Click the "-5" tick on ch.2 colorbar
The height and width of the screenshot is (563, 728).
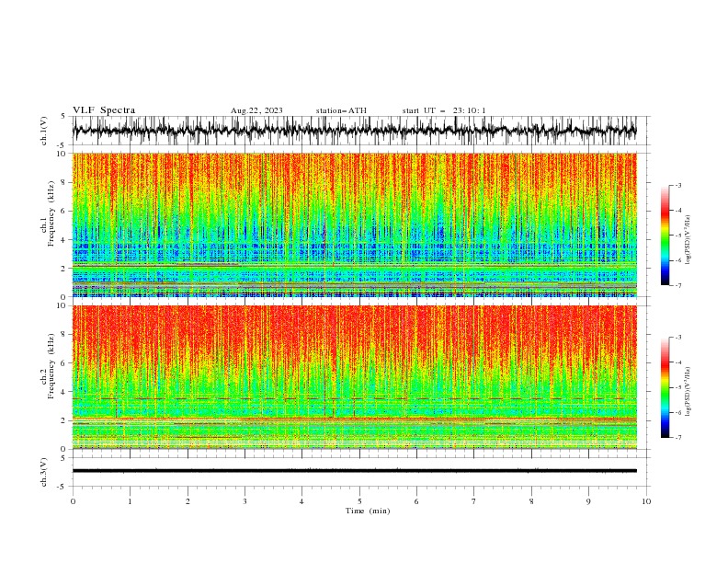click(678, 387)
